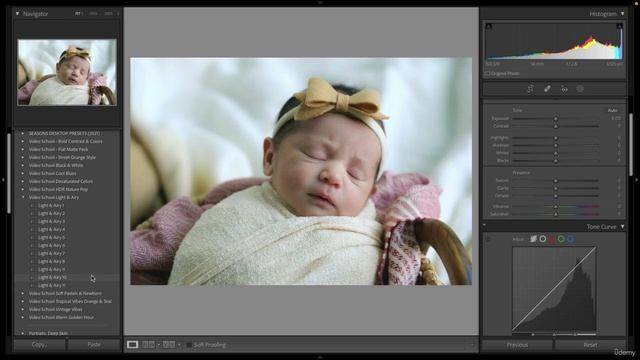The width and height of the screenshot is (640, 360).
Task: Expand SEASONS DESKTOP PRESETS group
Action: (x=23, y=133)
